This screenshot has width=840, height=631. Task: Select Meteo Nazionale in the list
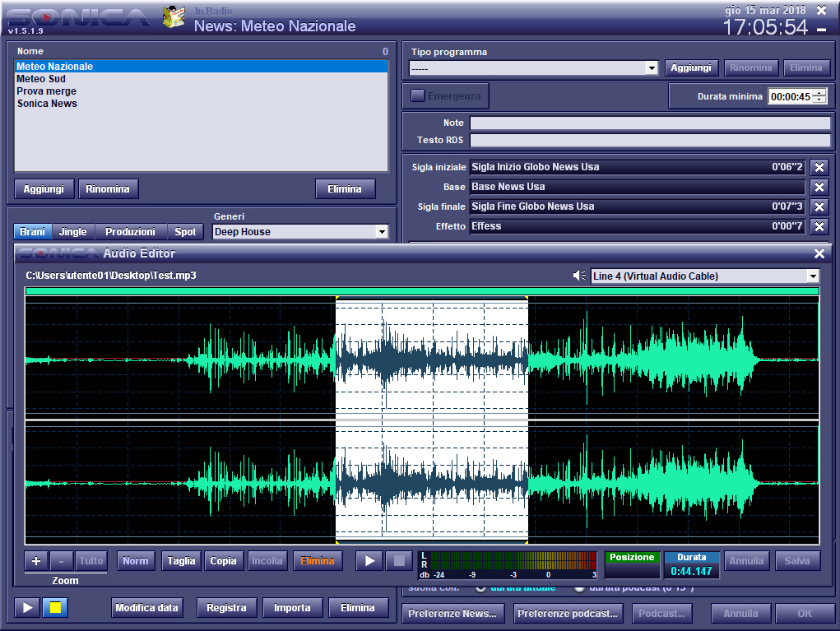point(201,67)
